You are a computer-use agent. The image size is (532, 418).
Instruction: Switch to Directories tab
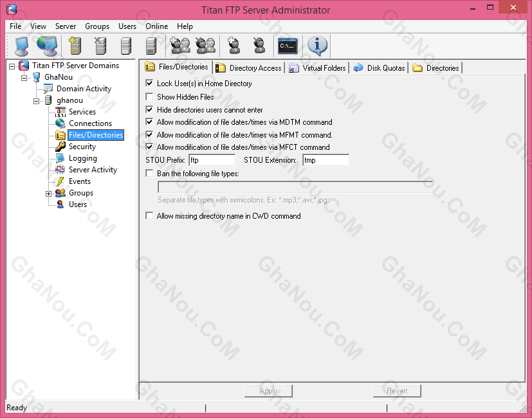coord(436,68)
